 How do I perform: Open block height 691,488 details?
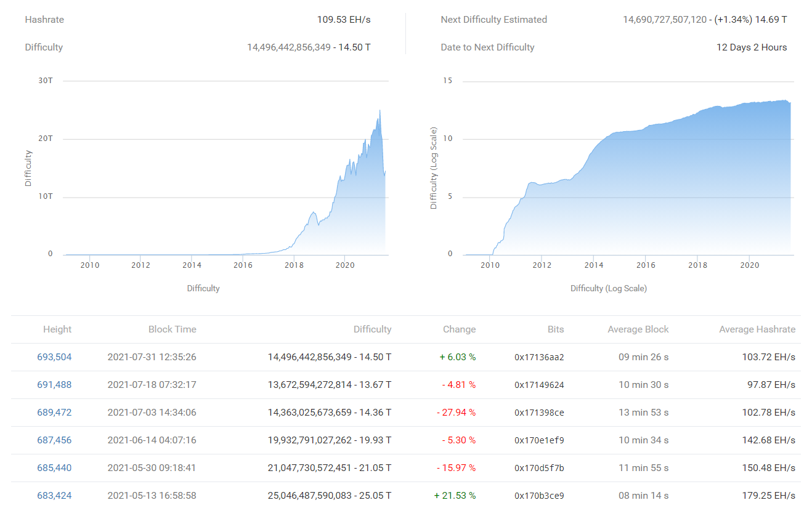[x=54, y=384]
